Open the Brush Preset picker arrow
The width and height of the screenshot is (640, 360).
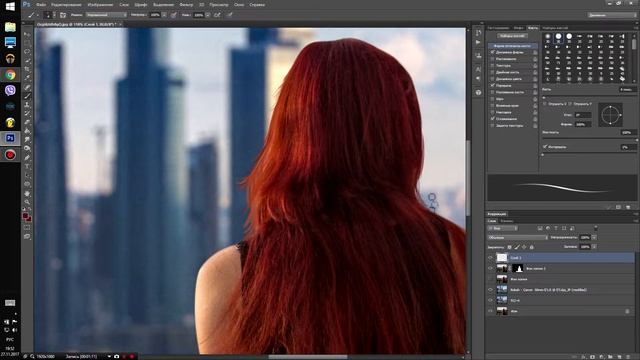coord(54,15)
